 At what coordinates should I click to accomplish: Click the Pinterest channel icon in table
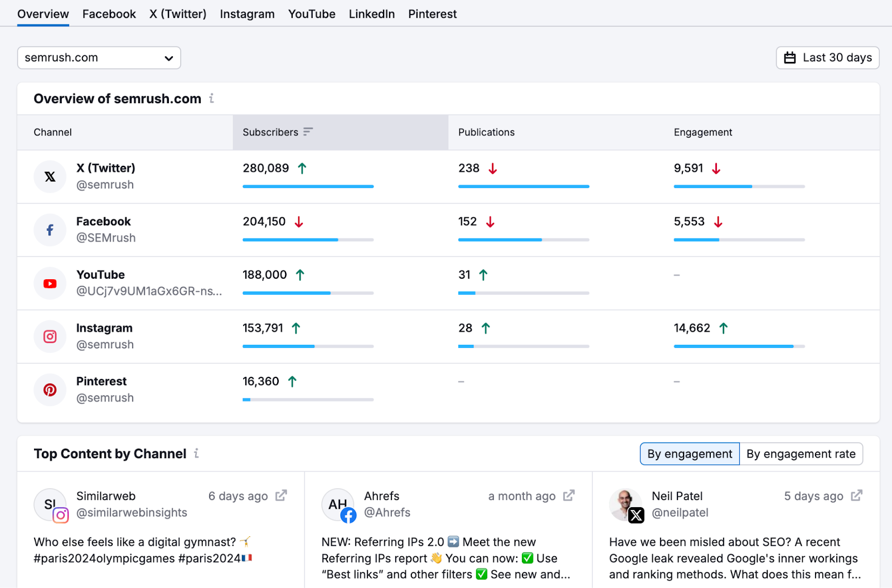50,390
